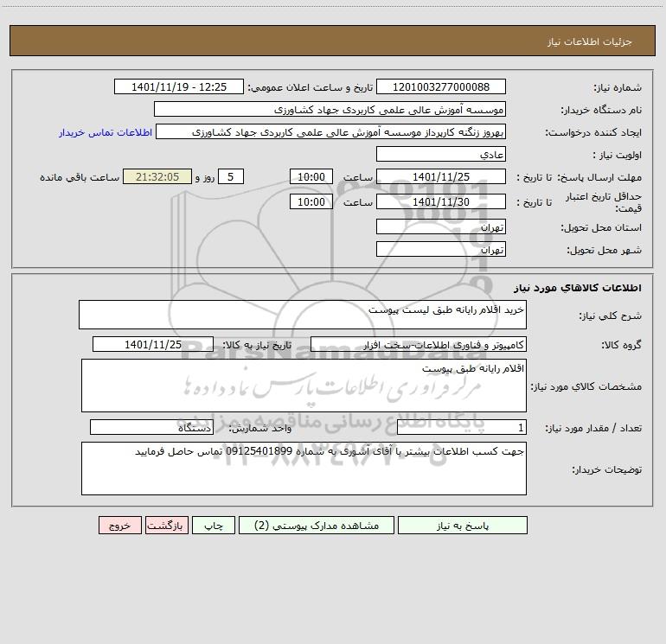Click the نام دستگاه خریدار field
666x644 pixels.
[x=330, y=109]
